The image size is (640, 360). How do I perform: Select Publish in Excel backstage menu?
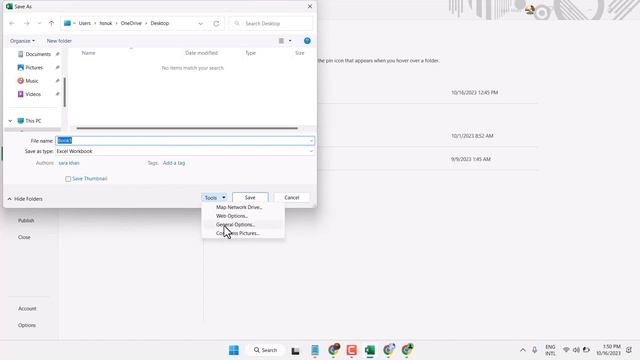point(26,220)
